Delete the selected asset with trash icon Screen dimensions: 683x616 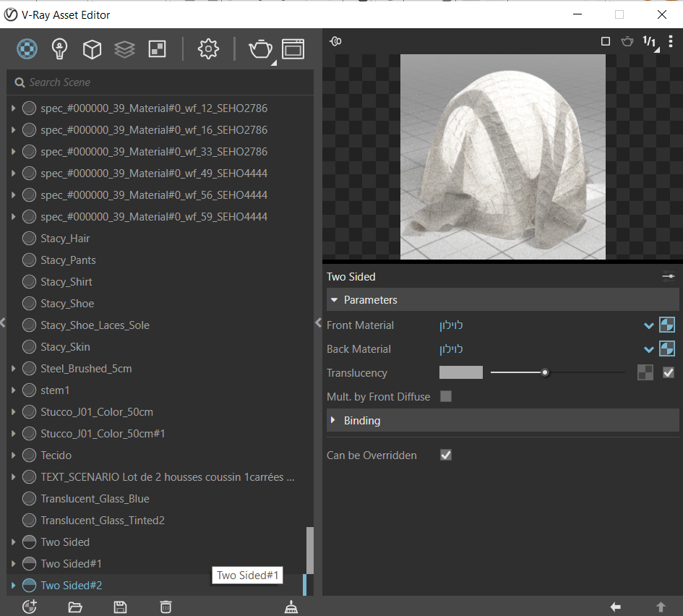165,607
